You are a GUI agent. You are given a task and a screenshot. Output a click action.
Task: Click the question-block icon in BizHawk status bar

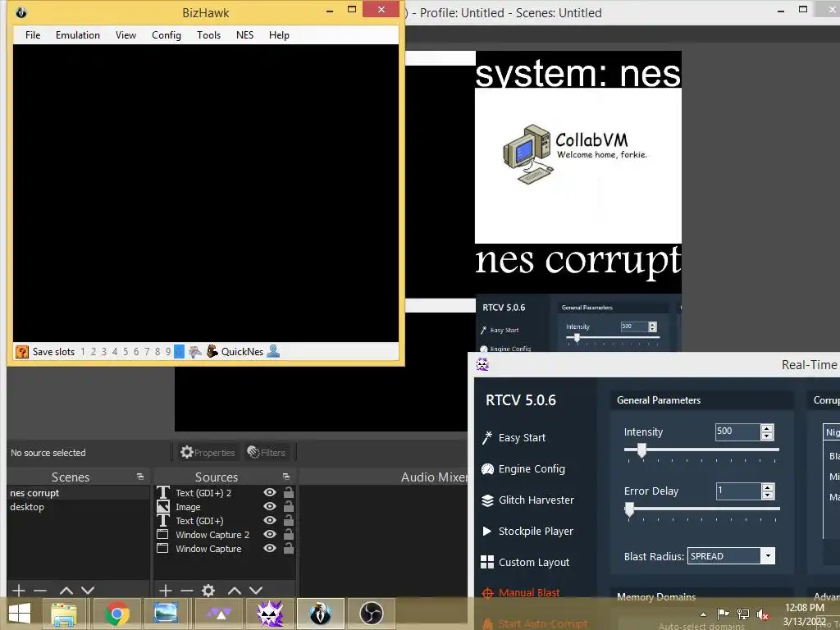(x=22, y=352)
